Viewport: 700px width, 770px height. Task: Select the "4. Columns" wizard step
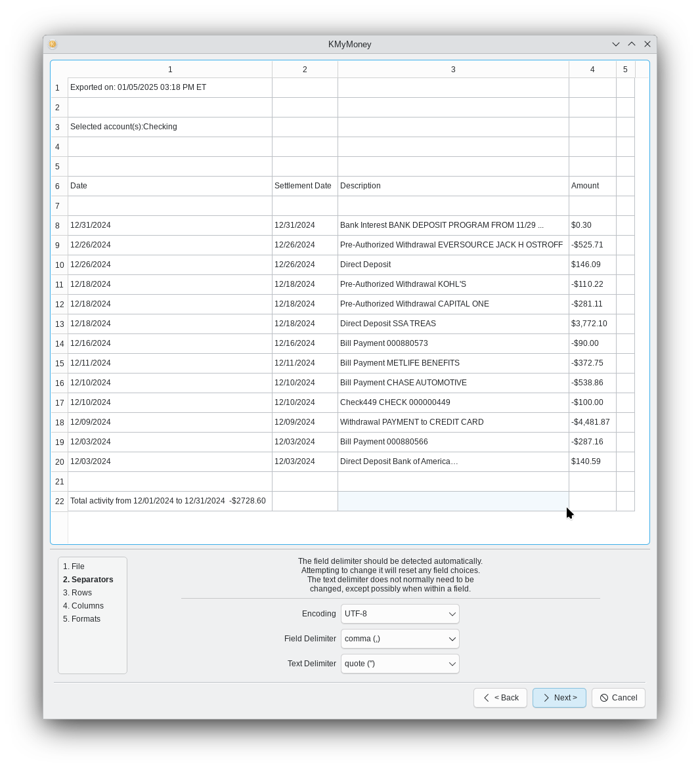pyautogui.click(x=83, y=605)
